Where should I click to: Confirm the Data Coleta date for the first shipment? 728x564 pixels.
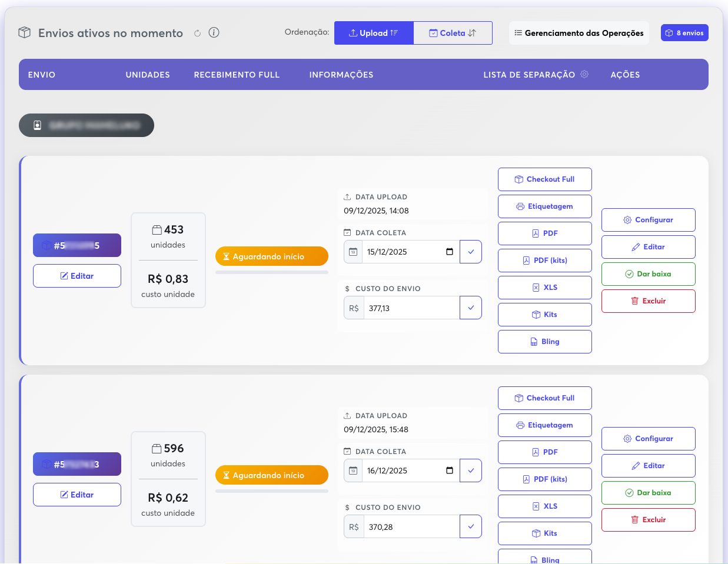coord(470,251)
